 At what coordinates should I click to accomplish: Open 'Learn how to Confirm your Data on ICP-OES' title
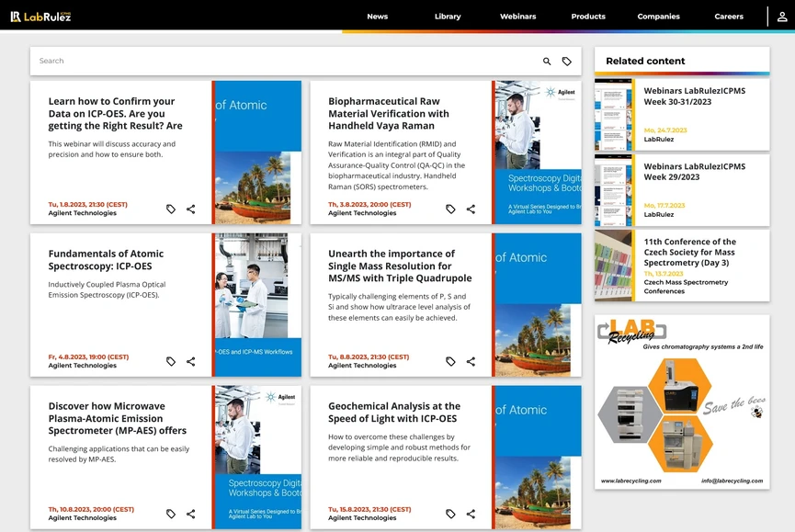[x=116, y=114]
